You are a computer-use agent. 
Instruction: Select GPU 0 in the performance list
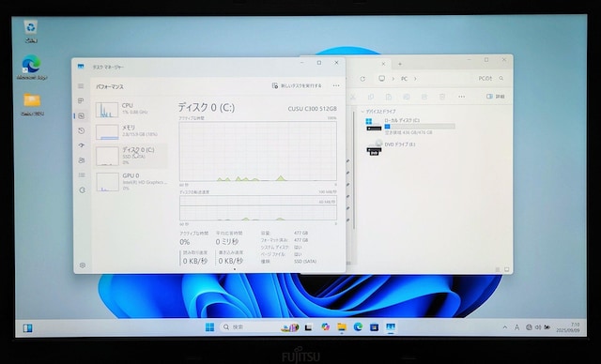[x=131, y=181]
